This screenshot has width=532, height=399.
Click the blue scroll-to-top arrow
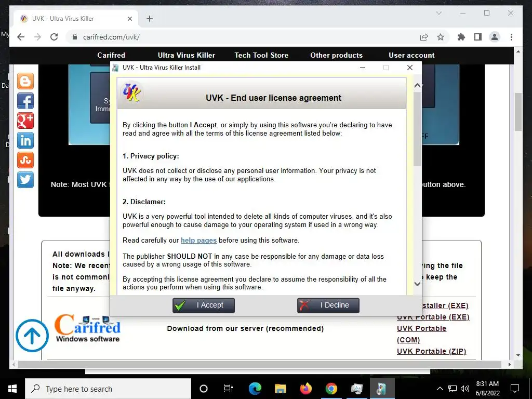point(32,336)
